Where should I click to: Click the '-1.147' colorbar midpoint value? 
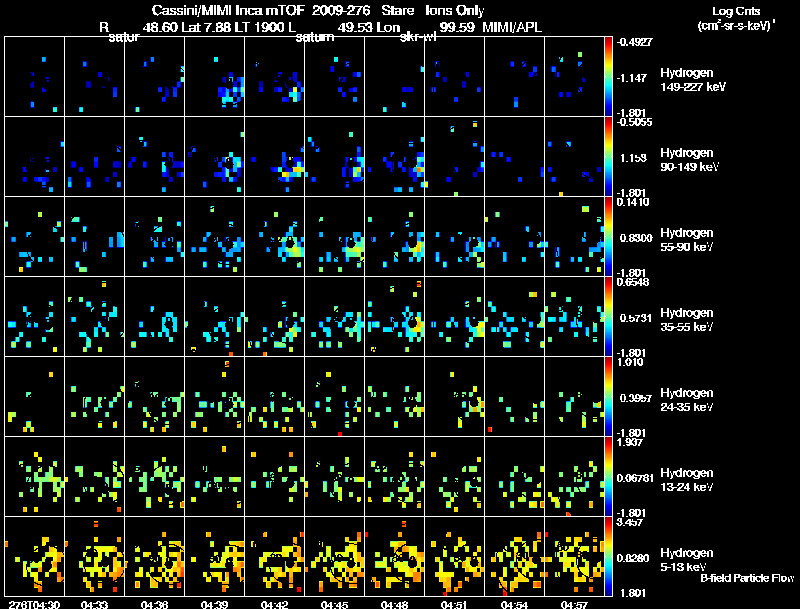click(632, 78)
